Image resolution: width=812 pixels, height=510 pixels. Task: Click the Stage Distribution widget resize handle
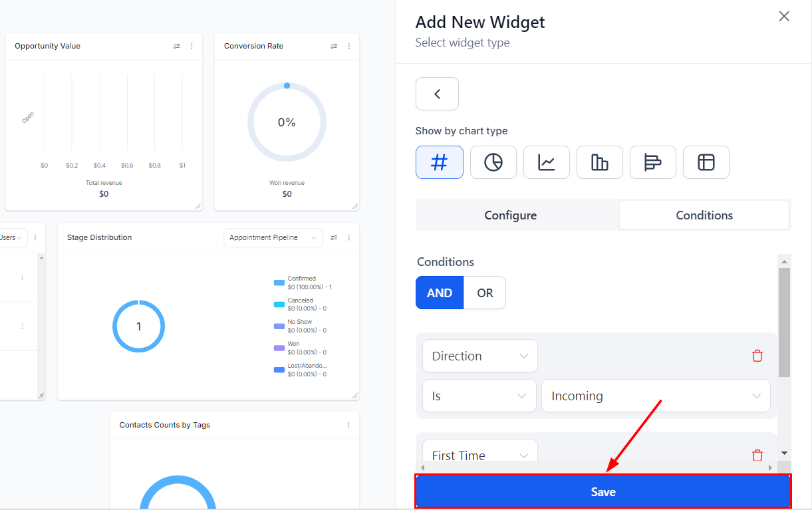(354, 396)
